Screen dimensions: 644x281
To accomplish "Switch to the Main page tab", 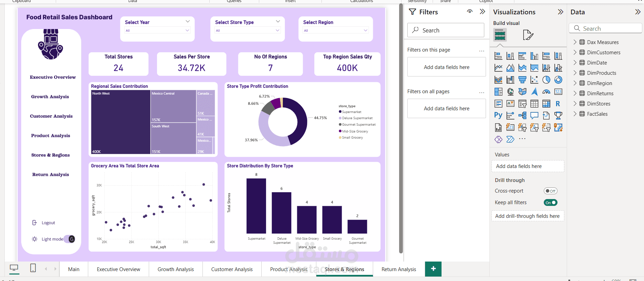I will [74, 269].
